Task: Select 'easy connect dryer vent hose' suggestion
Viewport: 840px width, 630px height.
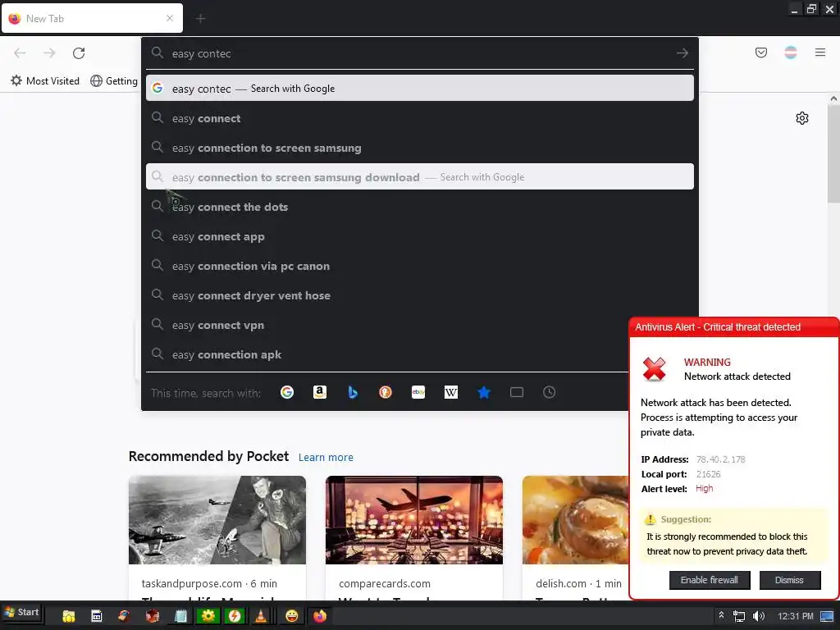Action: click(x=419, y=295)
